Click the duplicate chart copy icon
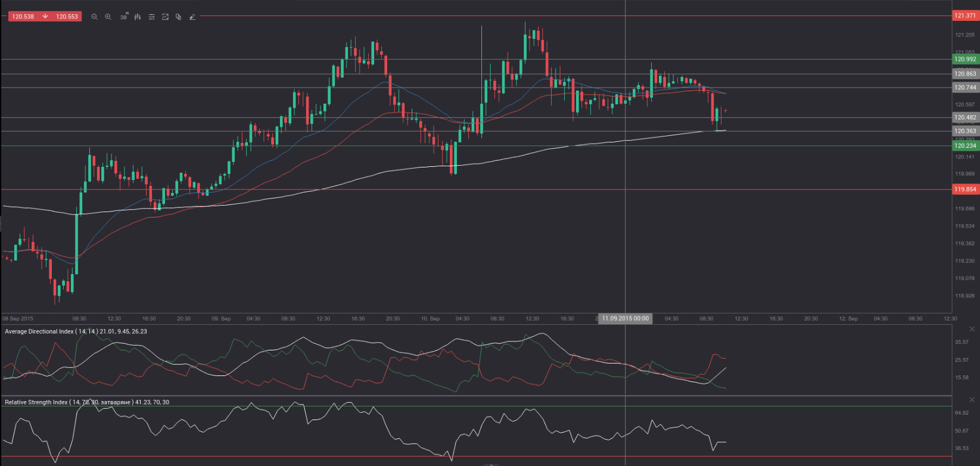Screen dimensions: 980x466 click(x=178, y=17)
